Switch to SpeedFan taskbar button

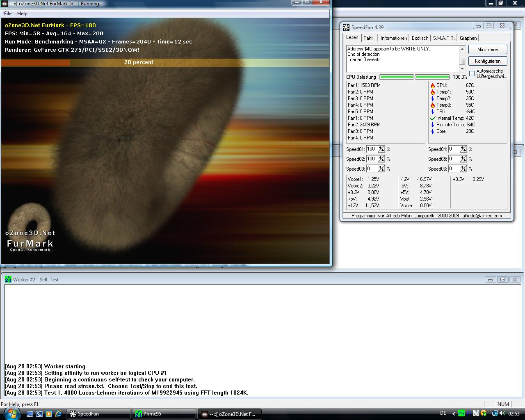(98, 414)
